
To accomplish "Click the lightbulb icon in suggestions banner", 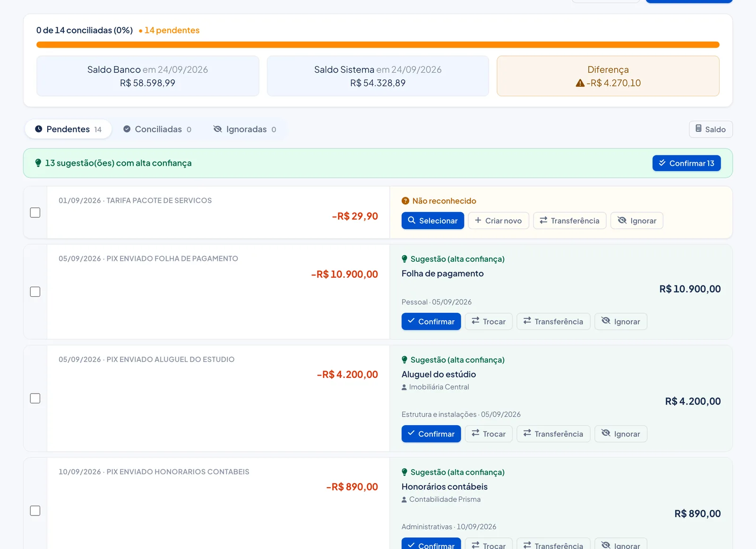I will click(38, 163).
